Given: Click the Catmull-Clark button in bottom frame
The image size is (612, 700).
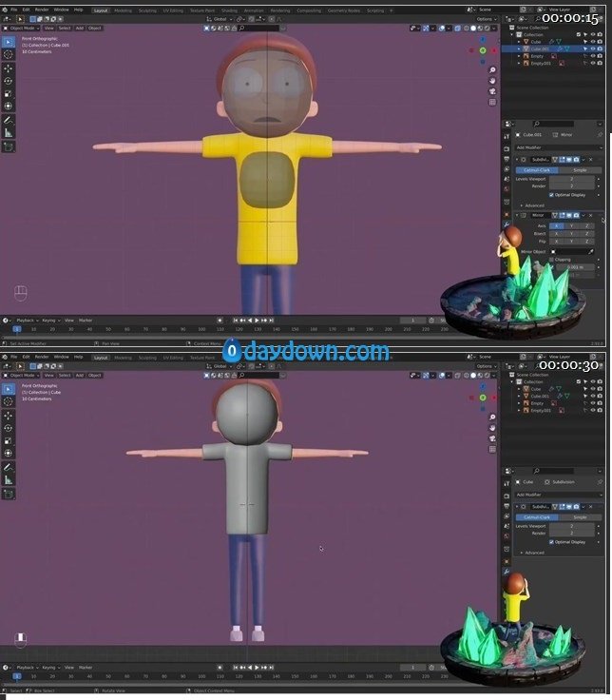Looking at the screenshot, I should [x=537, y=517].
